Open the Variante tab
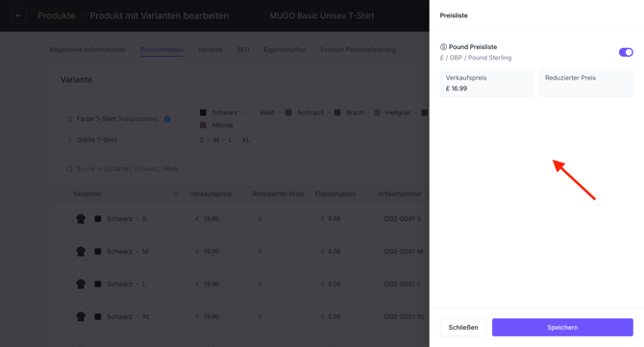 210,50
